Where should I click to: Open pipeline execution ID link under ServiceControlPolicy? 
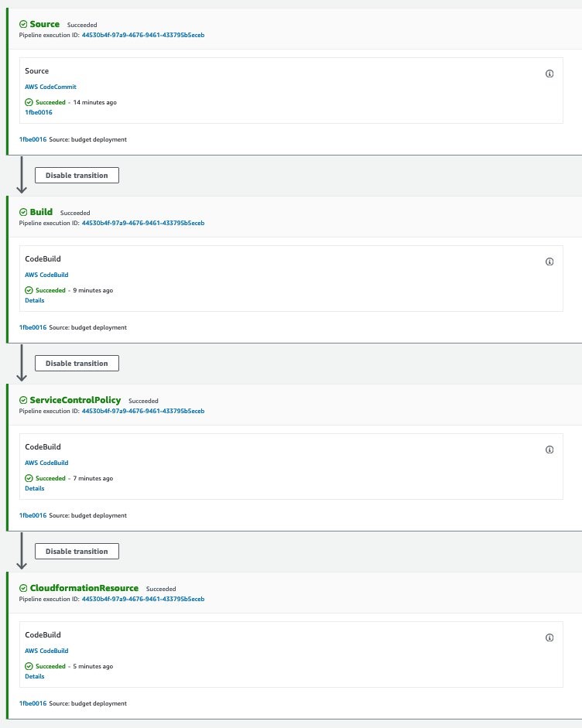143,411
